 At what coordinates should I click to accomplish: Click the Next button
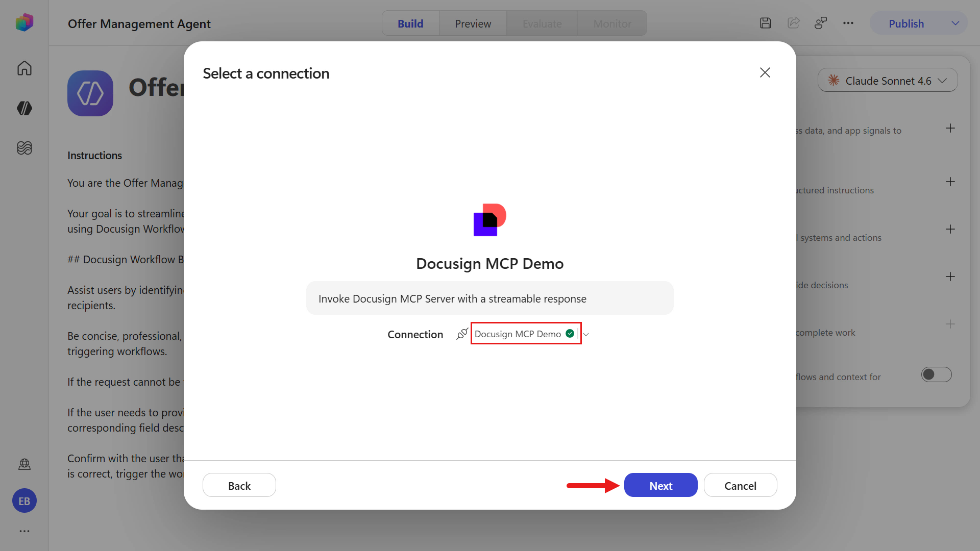pyautogui.click(x=660, y=485)
